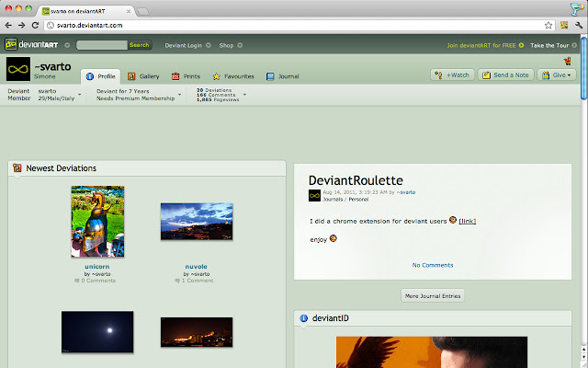Expand the Deviant Member details arrow

click(x=80, y=94)
